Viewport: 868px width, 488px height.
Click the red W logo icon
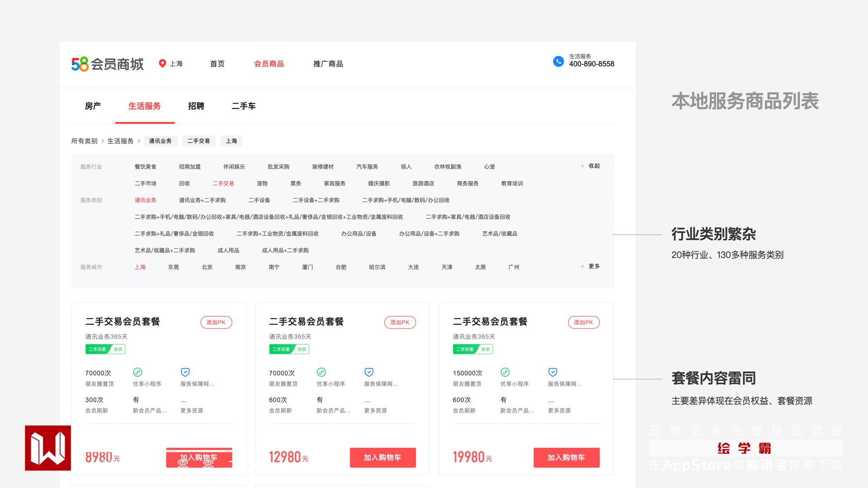(48, 448)
